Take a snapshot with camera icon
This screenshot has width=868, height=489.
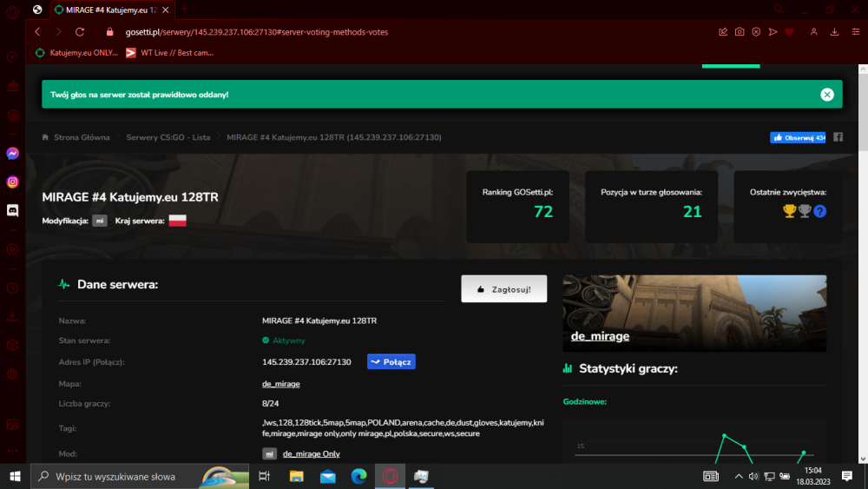(x=740, y=32)
